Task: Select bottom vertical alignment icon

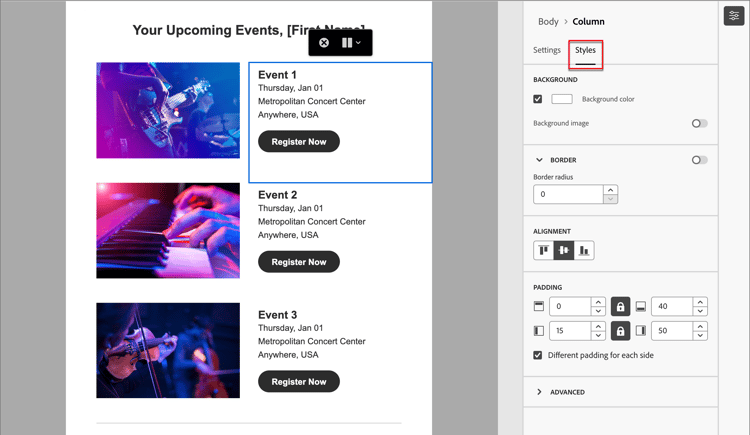Action: (584, 250)
